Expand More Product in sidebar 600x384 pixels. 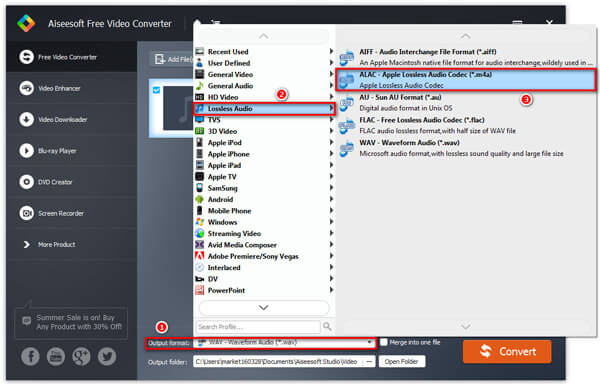50,244
